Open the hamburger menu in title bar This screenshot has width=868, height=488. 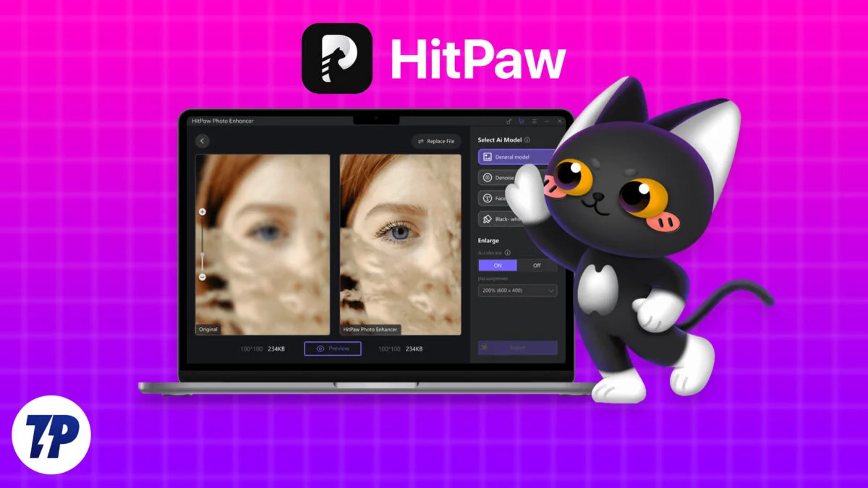click(534, 121)
